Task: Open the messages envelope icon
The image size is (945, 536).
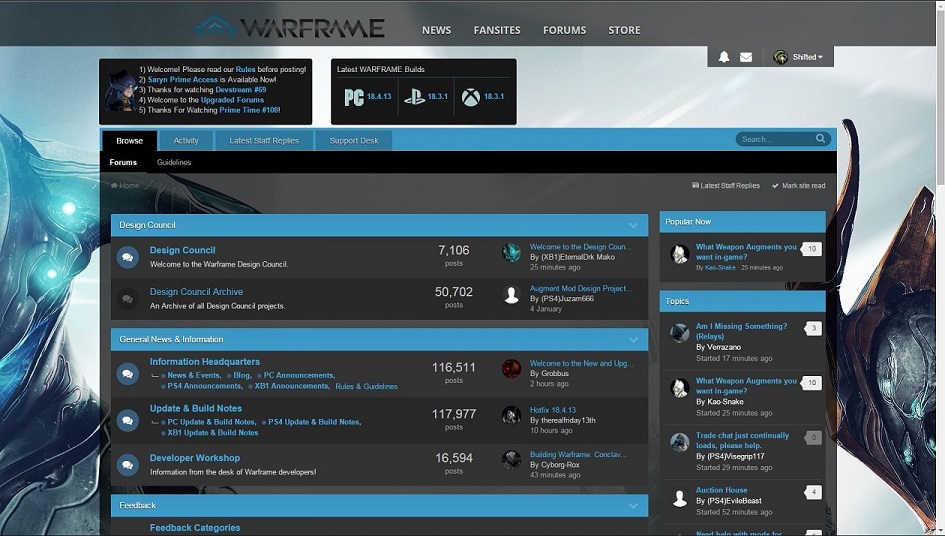Action: 746,57
